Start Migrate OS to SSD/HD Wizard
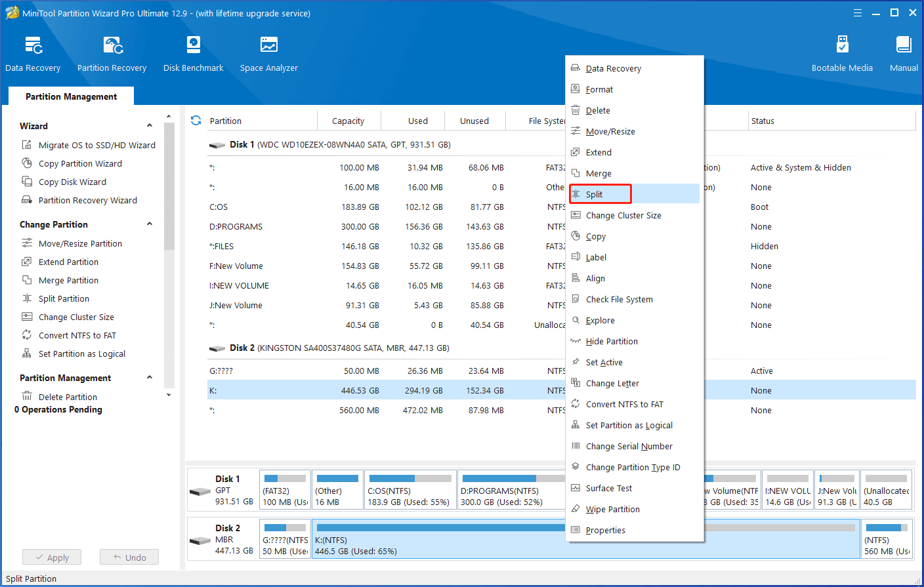The height and width of the screenshot is (587, 924). pyautogui.click(x=89, y=145)
